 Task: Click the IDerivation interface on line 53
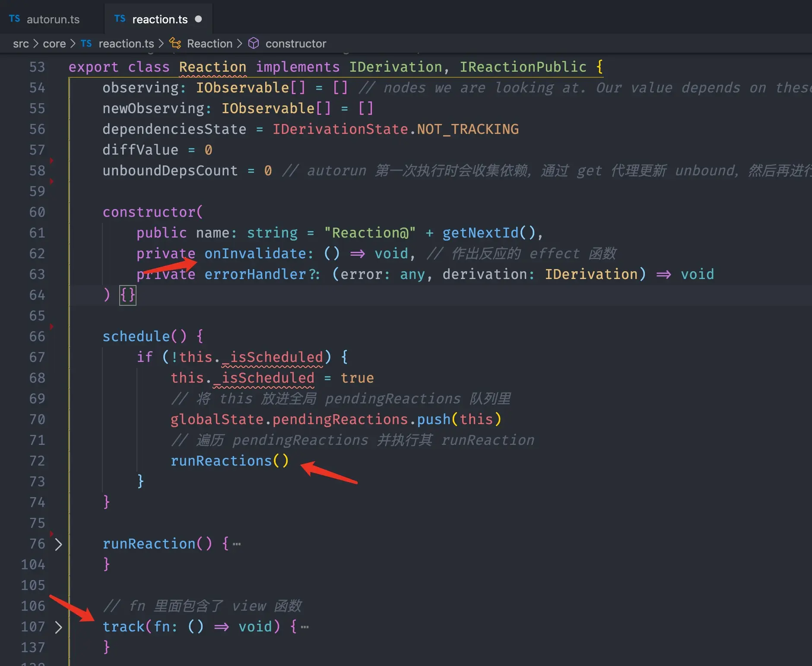click(396, 67)
